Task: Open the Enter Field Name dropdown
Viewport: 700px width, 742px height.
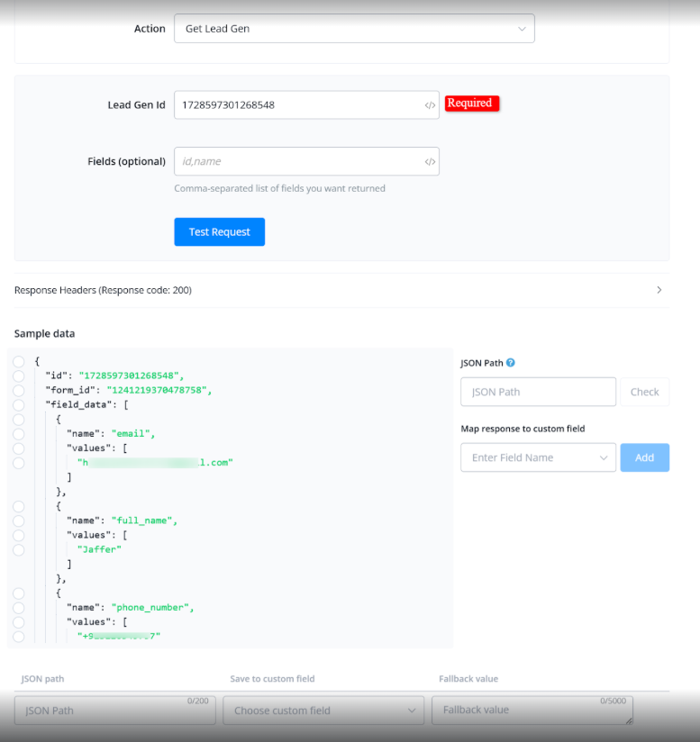Action: pyautogui.click(x=538, y=457)
